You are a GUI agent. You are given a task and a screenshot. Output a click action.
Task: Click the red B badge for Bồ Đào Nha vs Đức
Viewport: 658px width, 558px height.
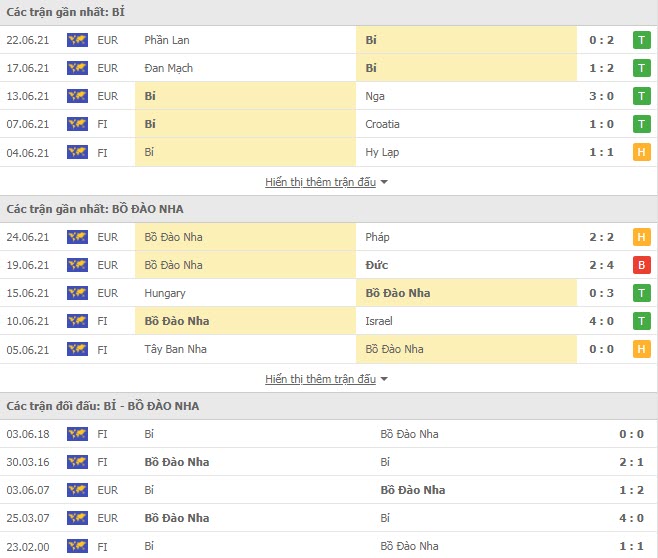click(641, 265)
